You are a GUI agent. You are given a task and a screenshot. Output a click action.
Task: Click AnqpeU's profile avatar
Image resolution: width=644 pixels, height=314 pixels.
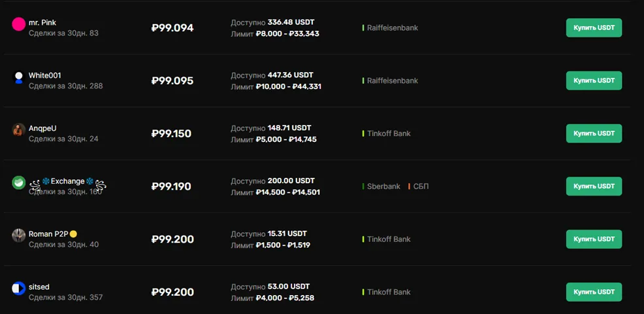18,130
